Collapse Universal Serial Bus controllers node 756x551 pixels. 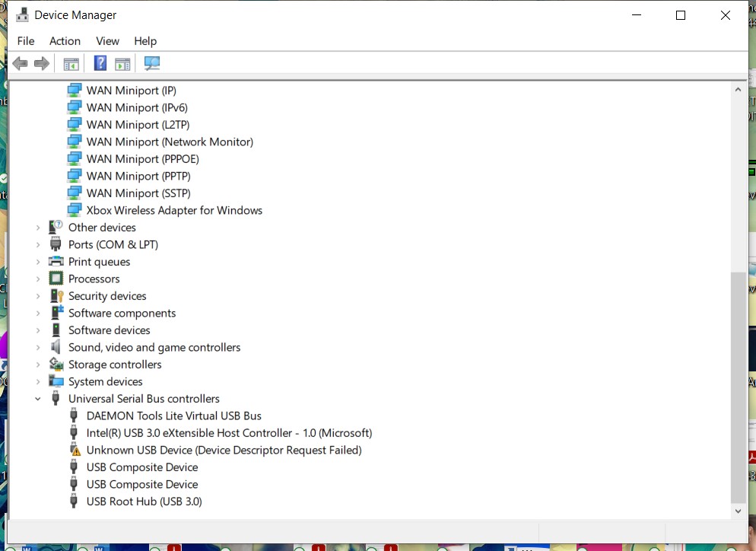tap(38, 399)
